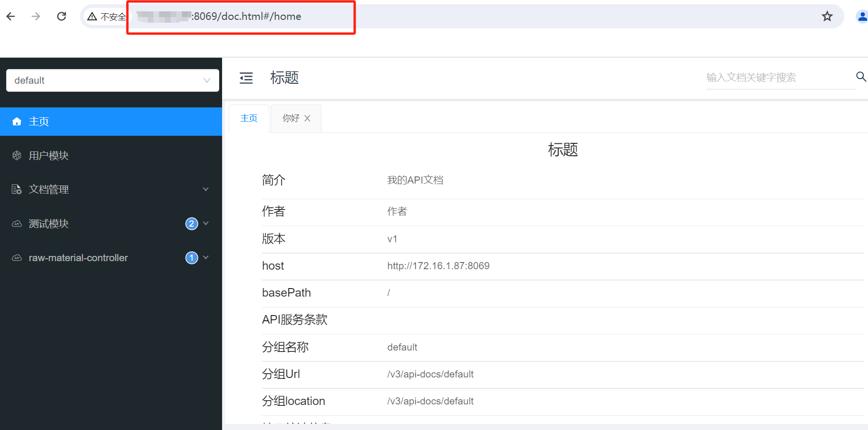Viewport: 868px width, 430px height.
Task: Click the 版本 row label
Action: [x=274, y=239]
